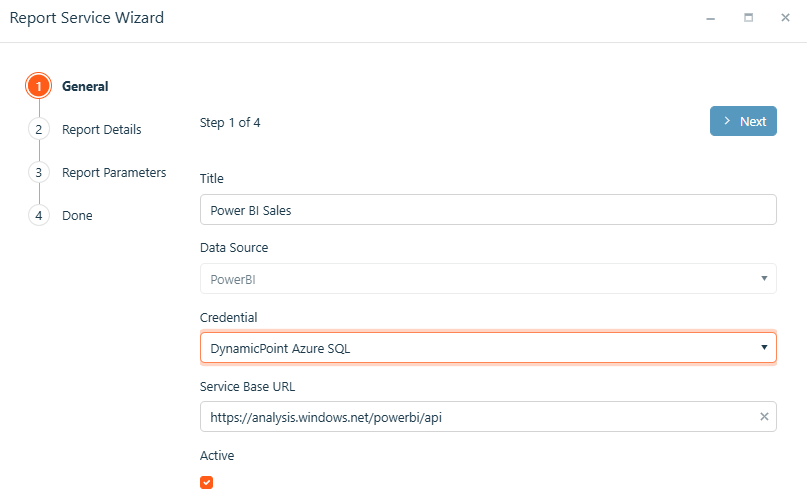807x499 pixels.
Task: Click the Data Source label
Action: (x=234, y=247)
